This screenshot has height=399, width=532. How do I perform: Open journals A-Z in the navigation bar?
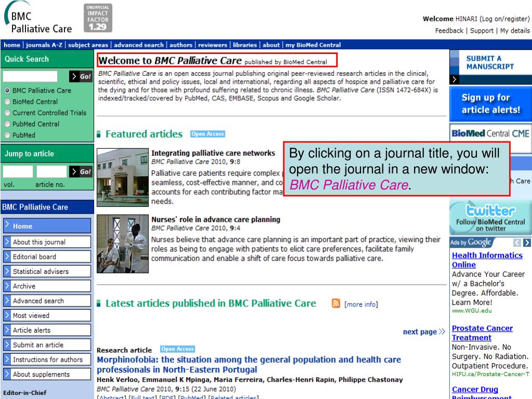click(x=44, y=45)
